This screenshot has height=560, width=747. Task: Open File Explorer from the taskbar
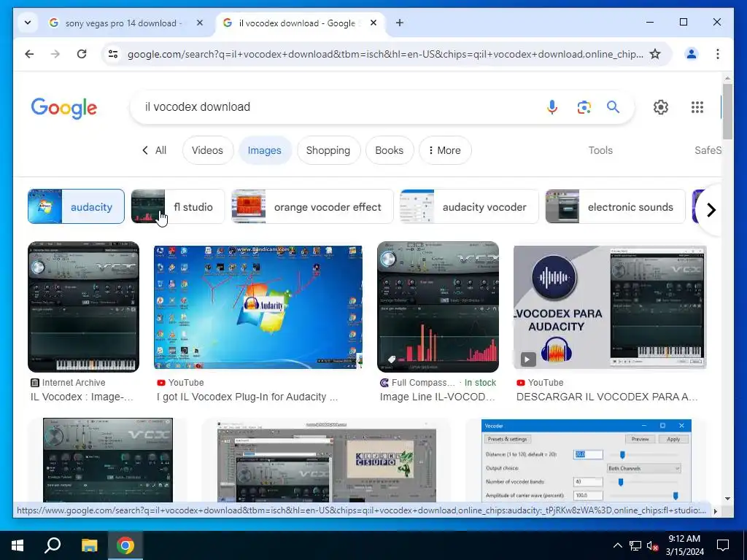tap(89, 545)
